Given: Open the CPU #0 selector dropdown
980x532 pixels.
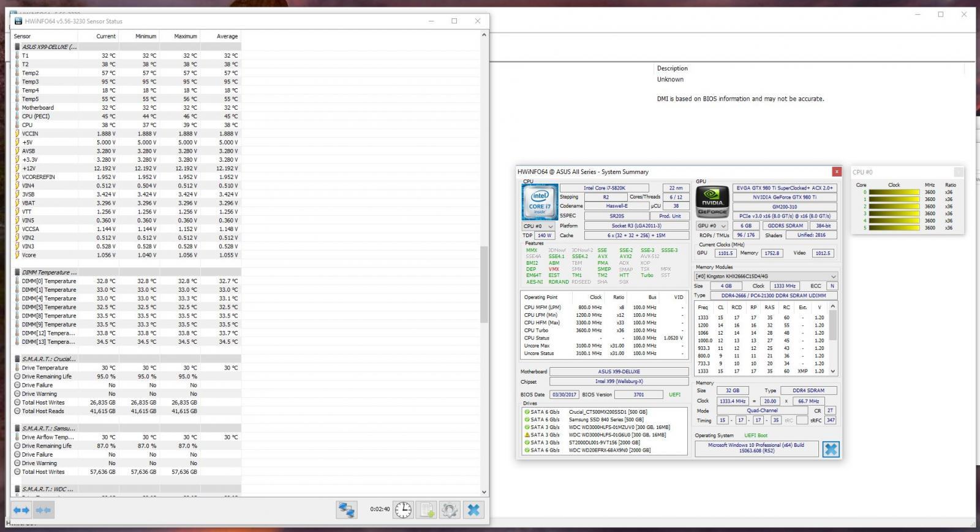Looking at the screenshot, I should [538, 226].
